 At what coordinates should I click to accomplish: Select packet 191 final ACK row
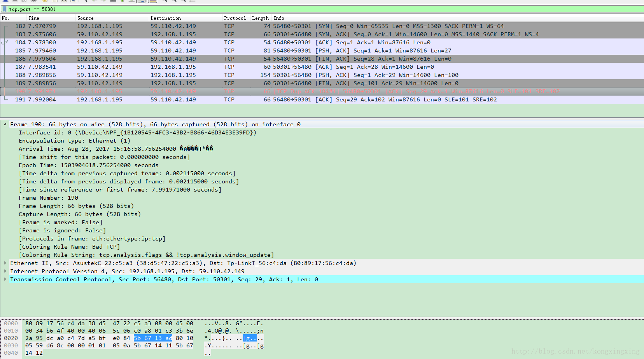322,99
